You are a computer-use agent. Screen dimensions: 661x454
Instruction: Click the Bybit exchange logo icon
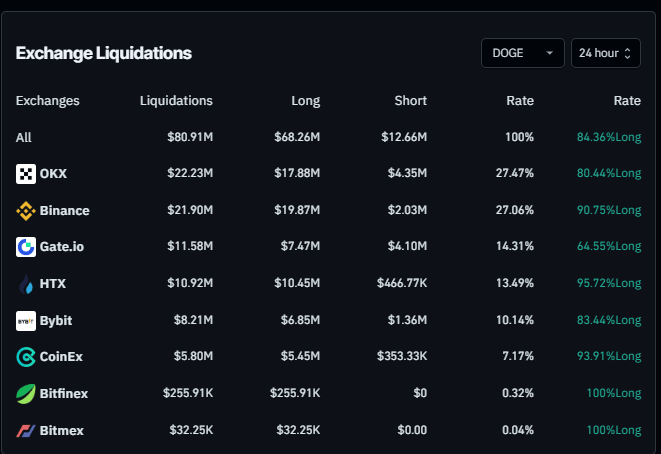26,321
